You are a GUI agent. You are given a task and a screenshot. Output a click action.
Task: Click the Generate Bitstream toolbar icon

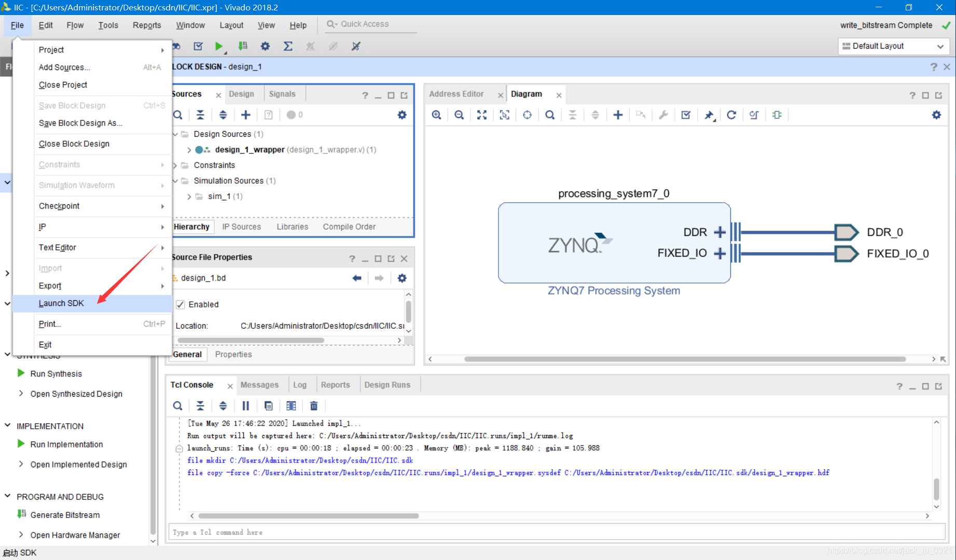242,46
